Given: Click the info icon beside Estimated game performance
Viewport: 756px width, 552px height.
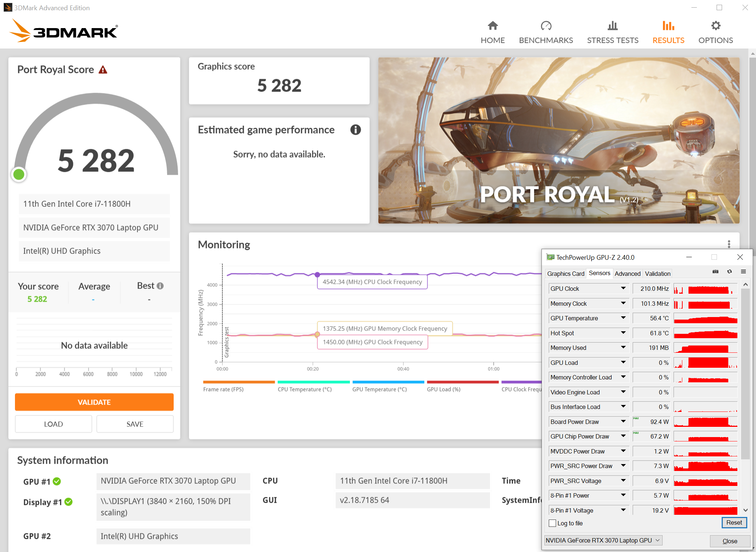Looking at the screenshot, I should click(x=355, y=130).
